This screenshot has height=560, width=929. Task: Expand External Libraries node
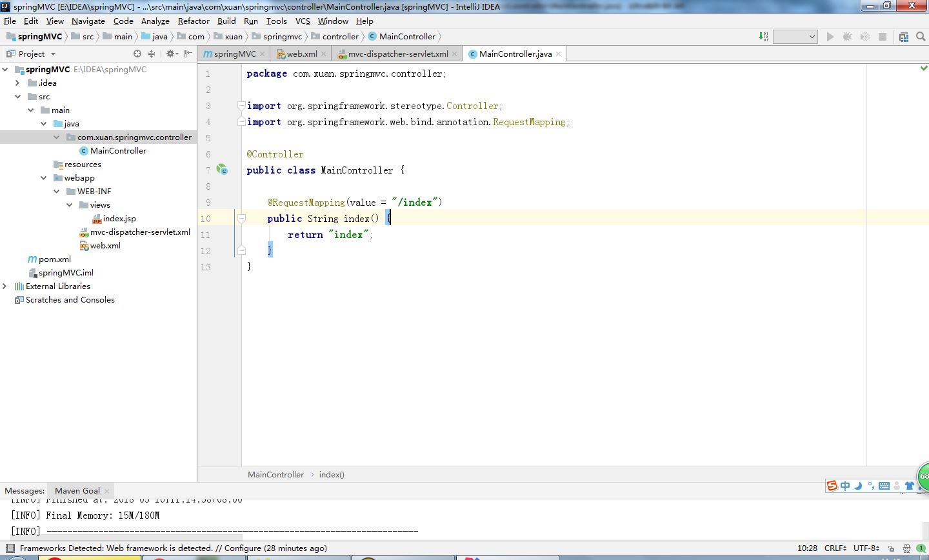(5, 286)
